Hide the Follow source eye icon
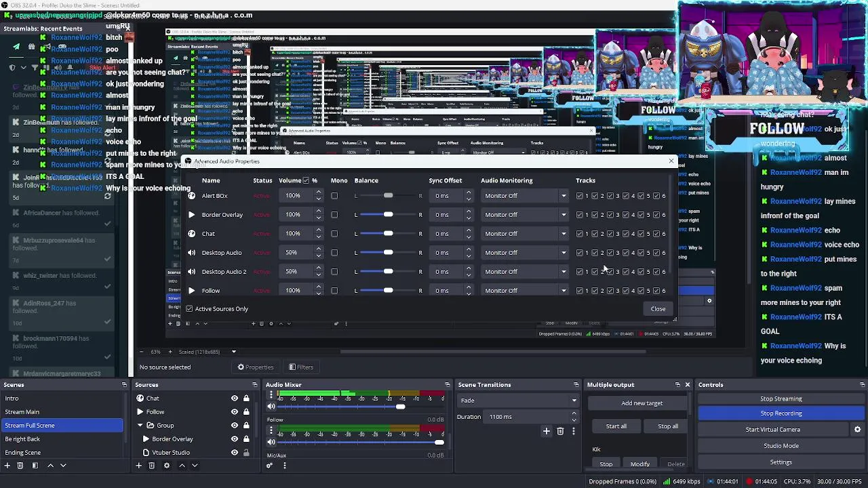 [x=235, y=412]
